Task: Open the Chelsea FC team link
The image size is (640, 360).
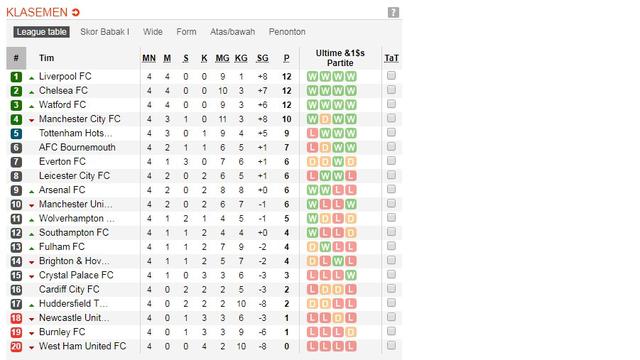Action: (63, 91)
